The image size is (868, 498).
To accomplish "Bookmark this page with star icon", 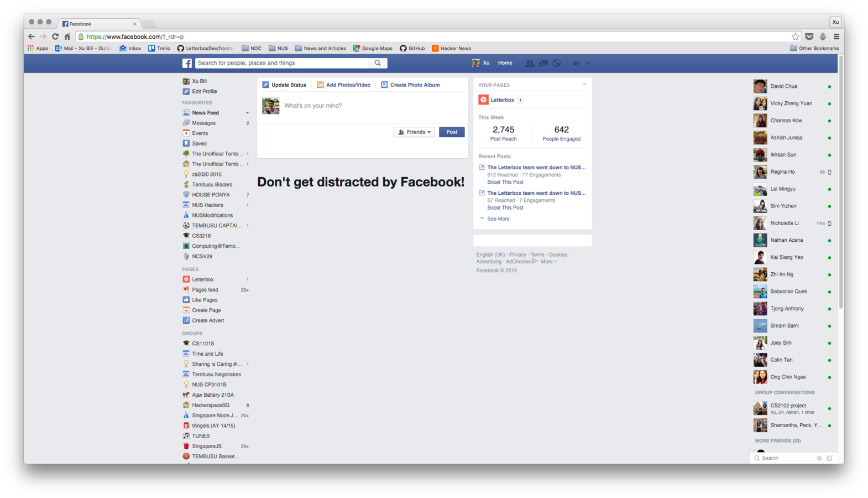I will coord(795,37).
